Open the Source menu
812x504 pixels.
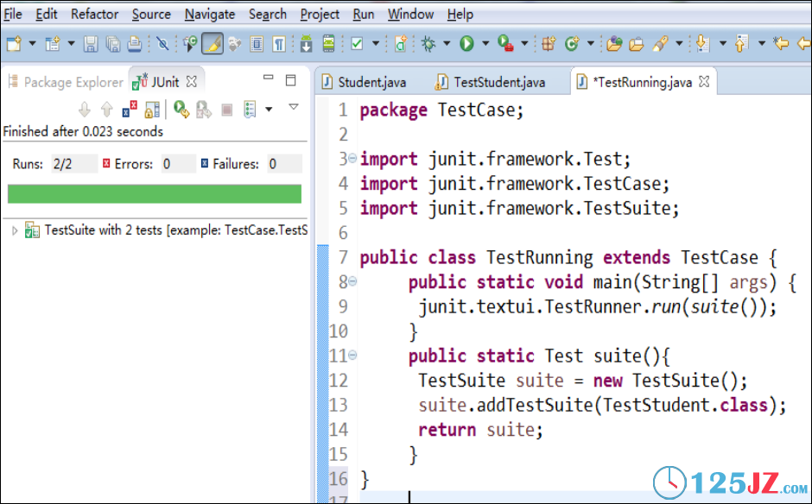click(x=151, y=14)
